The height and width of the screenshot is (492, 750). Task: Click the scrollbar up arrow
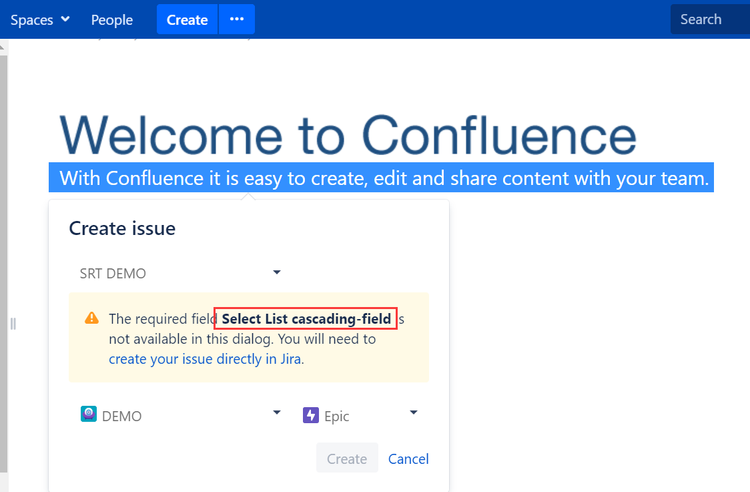pyautogui.click(x=3, y=46)
